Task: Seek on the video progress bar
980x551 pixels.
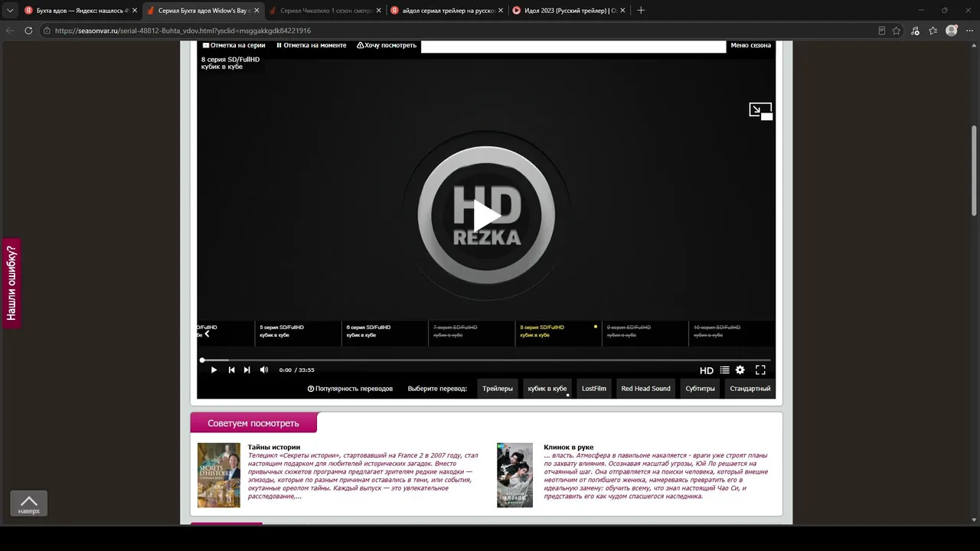Action: [x=485, y=360]
